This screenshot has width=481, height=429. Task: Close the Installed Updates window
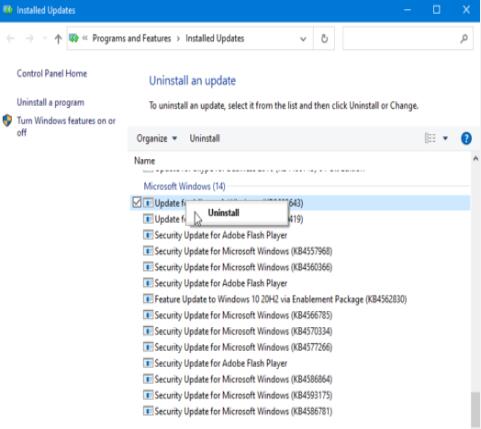466,10
